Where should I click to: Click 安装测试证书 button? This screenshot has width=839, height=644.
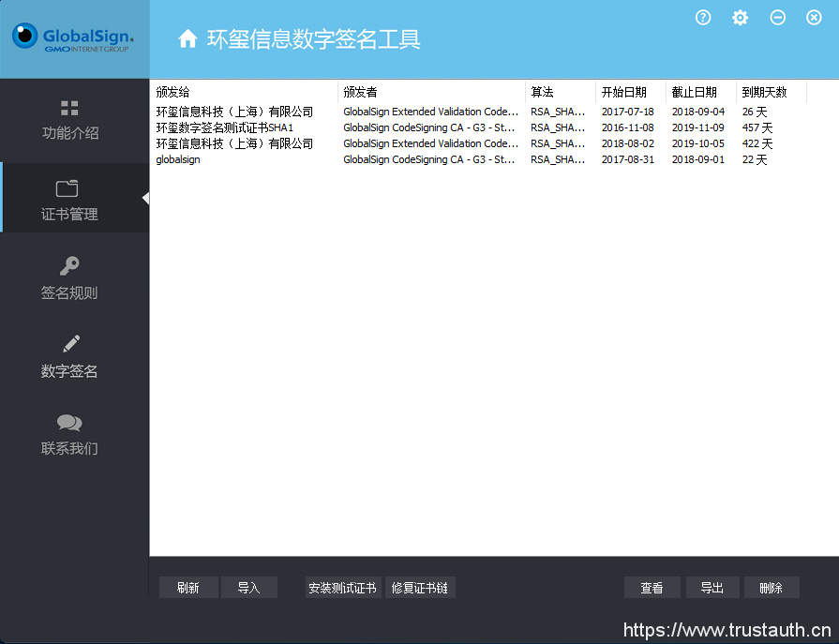[x=343, y=588]
